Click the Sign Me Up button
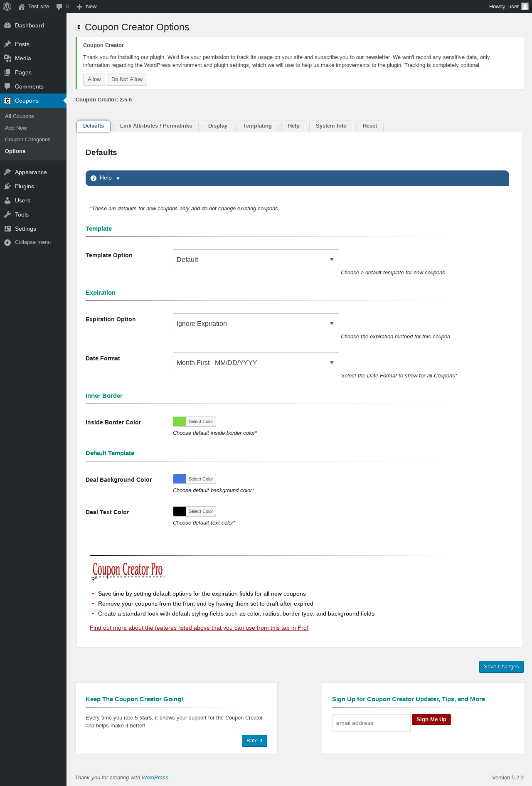The height and width of the screenshot is (786, 532). tap(431, 719)
